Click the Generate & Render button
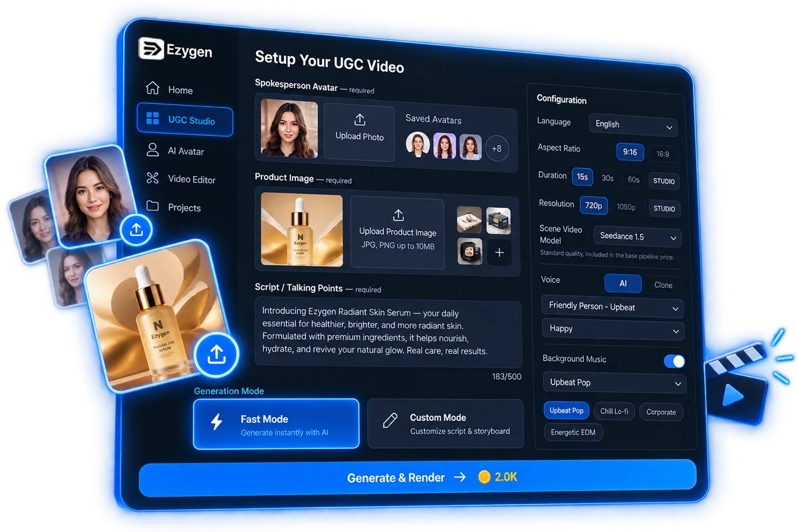 pos(418,477)
